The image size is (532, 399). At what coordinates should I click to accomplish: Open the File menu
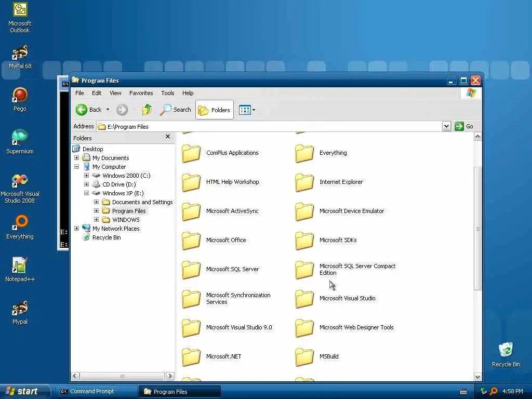pyautogui.click(x=79, y=93)
